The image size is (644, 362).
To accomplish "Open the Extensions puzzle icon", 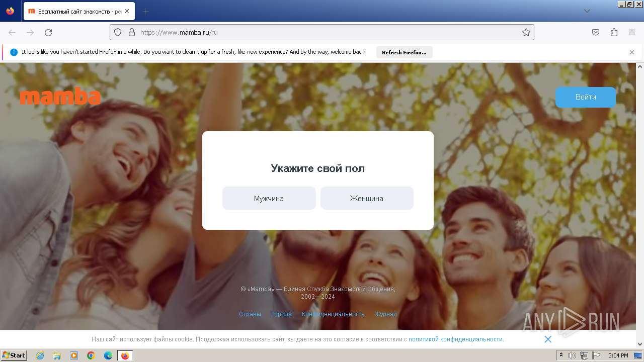I will click(614, 32).
